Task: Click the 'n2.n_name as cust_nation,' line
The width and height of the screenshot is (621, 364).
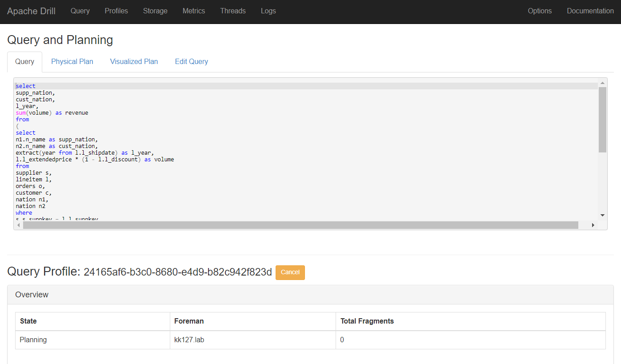Action: tap(57, 146)
